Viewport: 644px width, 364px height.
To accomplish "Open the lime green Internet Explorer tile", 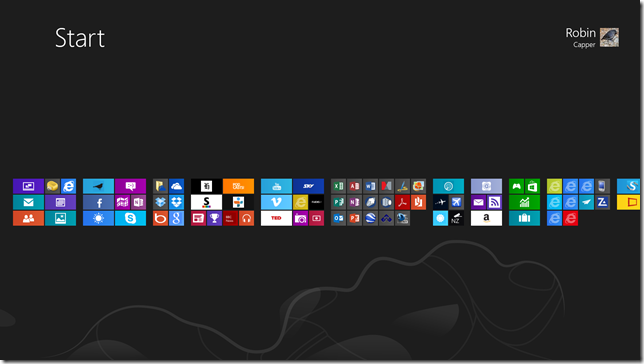I will (554, 186).
